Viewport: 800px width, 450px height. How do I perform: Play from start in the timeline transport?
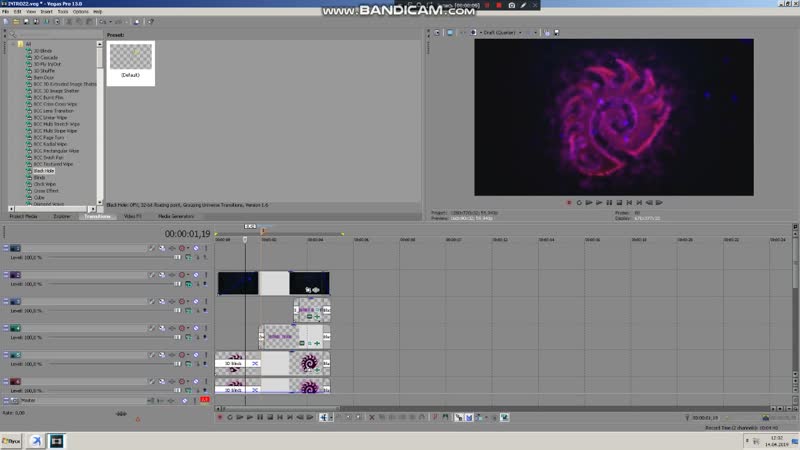240,417
